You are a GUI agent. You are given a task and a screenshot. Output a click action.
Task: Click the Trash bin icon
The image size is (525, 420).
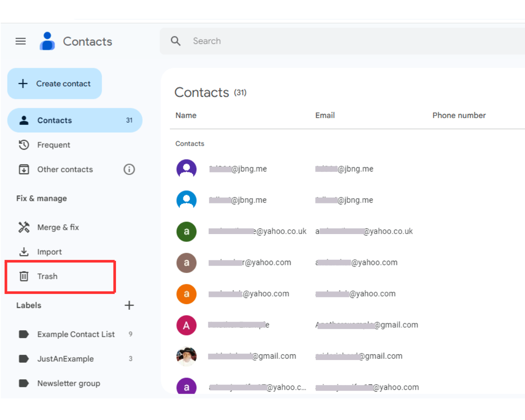pos(24,276)
